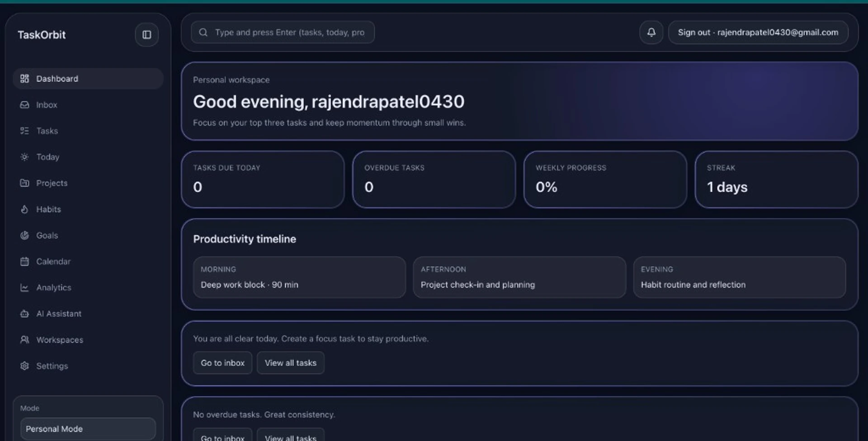Open the Projects section
The width and height of the screenshot is (868, 441).
pos(88,183)
